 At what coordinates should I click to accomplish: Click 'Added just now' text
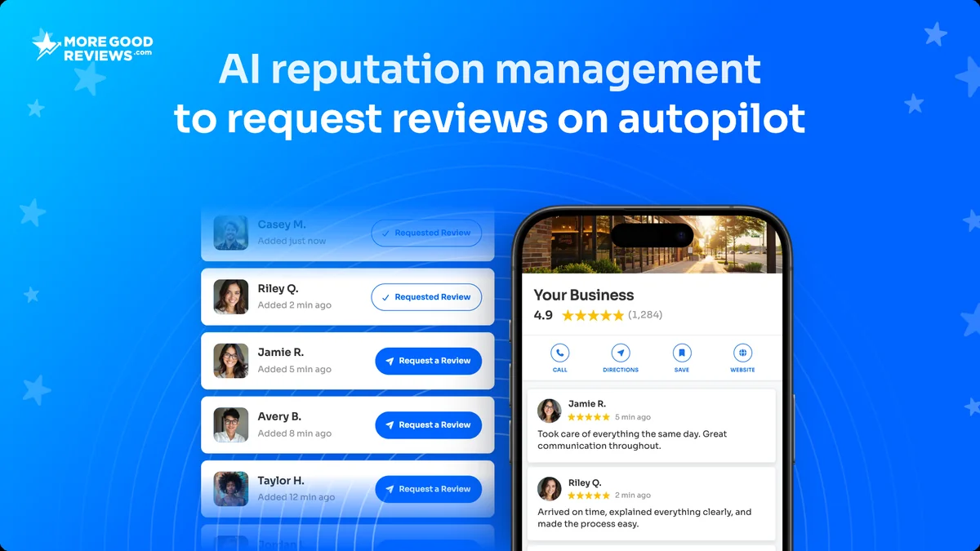[292, 242]
